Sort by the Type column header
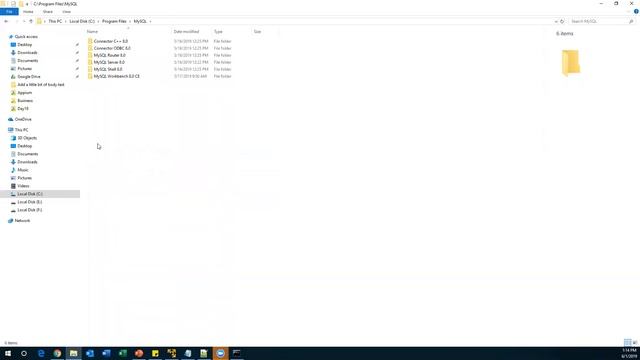The height and width of the screenshot is (360, 640). click(218, 31)
